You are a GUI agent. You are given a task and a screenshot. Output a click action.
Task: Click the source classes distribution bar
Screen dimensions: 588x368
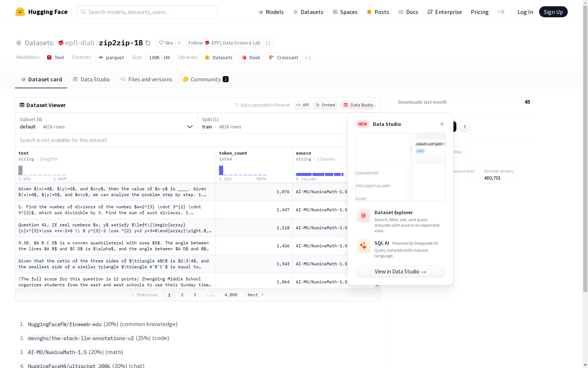[320, 174]
